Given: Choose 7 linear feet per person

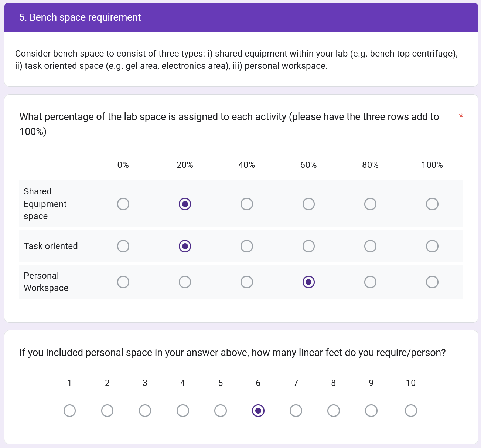Looking at the screenshot, I should pyautogui.click(x=296, y=411).
